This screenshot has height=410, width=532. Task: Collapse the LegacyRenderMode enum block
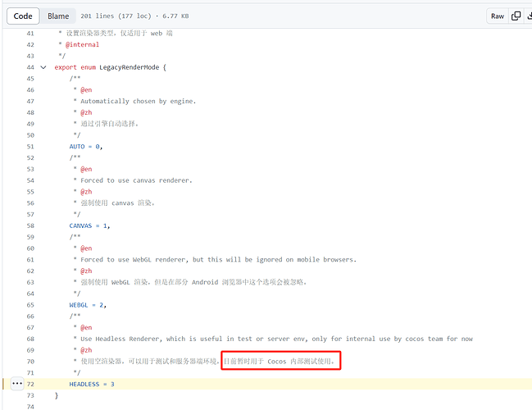[x=43, y=67]
